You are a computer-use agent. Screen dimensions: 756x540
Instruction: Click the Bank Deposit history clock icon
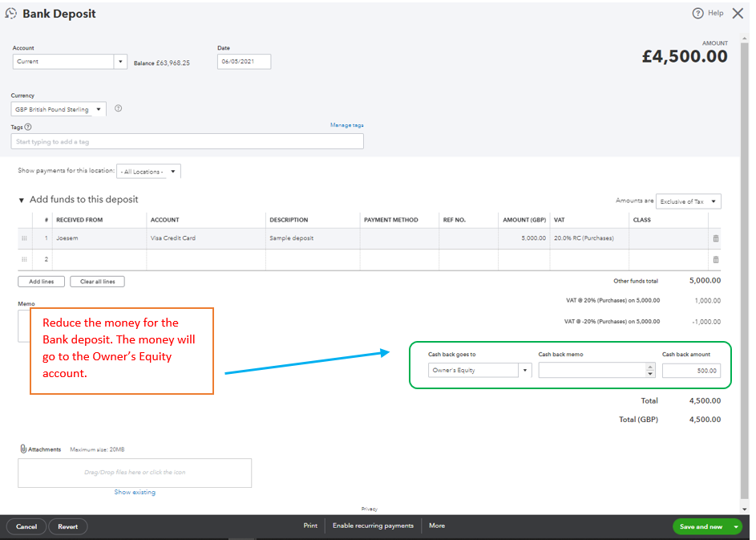coord(10,14)
